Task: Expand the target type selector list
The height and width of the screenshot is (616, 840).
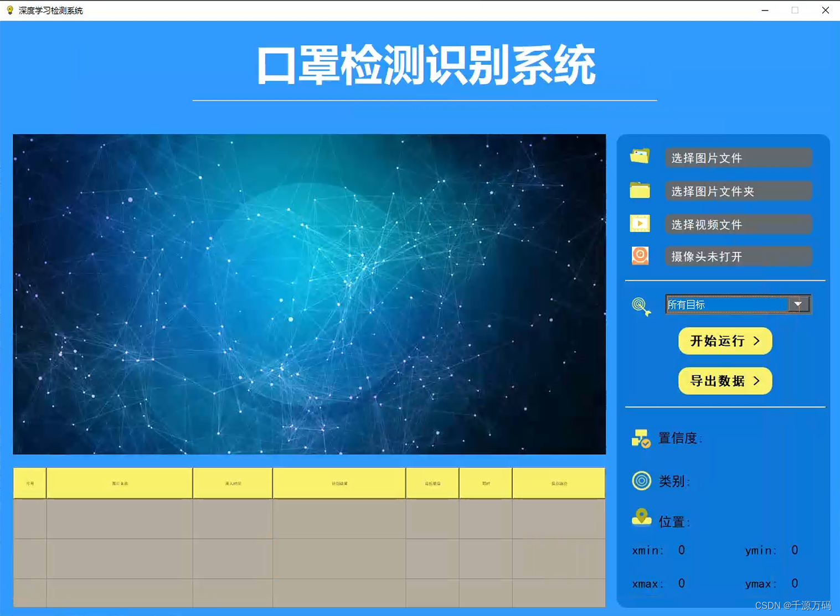Action: pos(798,304)
